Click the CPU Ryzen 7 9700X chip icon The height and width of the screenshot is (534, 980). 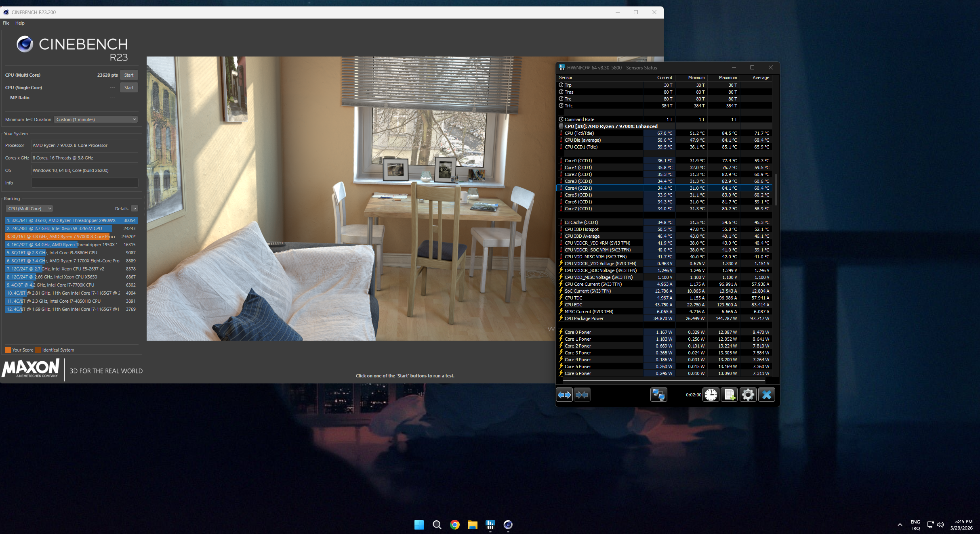pos(561,126)
